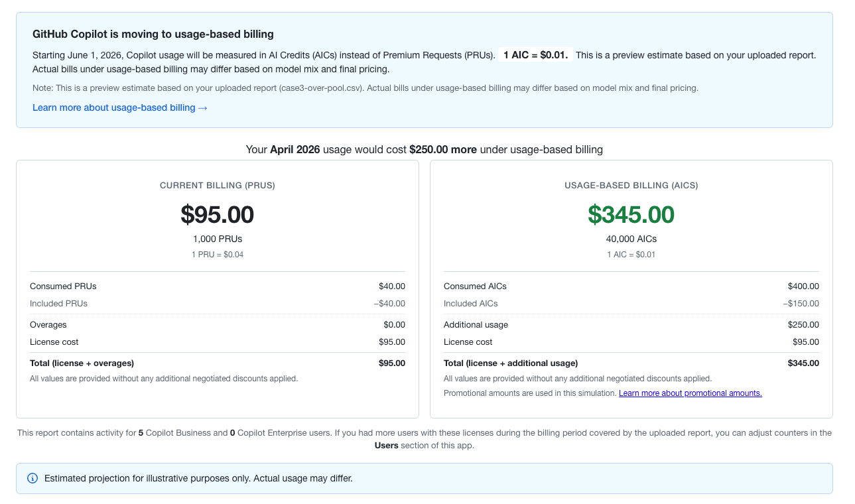The image size is (855, 504).
Task: Click the $95.00 License cost value in the AICs card
Action: pos(806,342)
